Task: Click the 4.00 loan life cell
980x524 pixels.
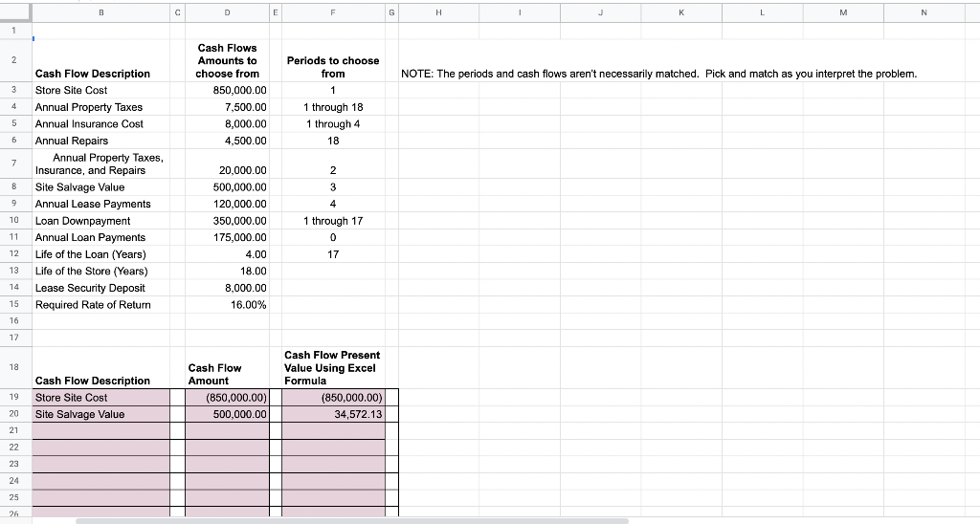Action: click(228, 254)
